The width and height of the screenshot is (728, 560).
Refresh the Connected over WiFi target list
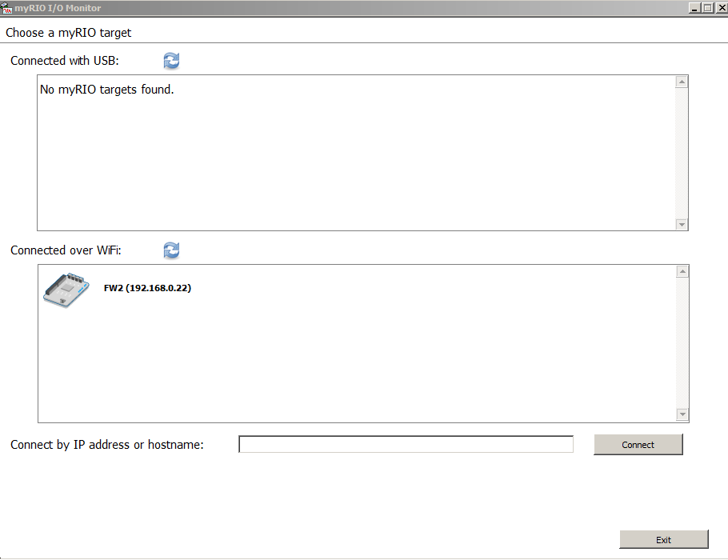[171, 250]
